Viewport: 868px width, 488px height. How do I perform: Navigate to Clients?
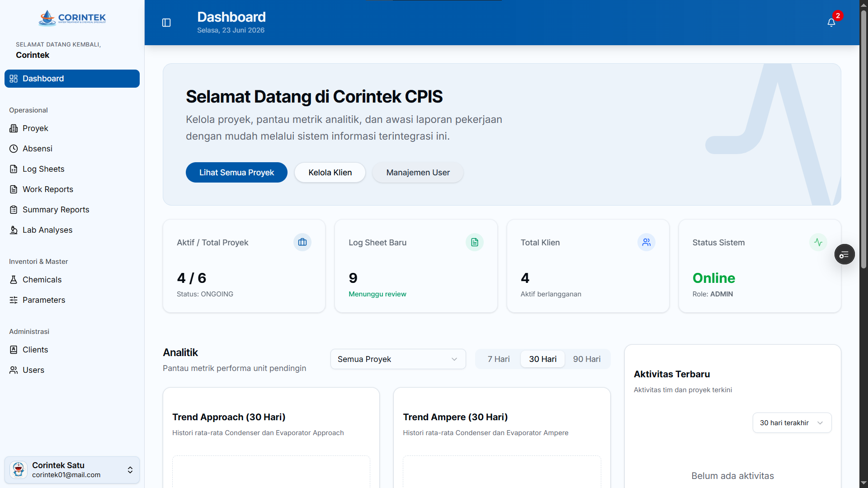click(x=72, y=350)
